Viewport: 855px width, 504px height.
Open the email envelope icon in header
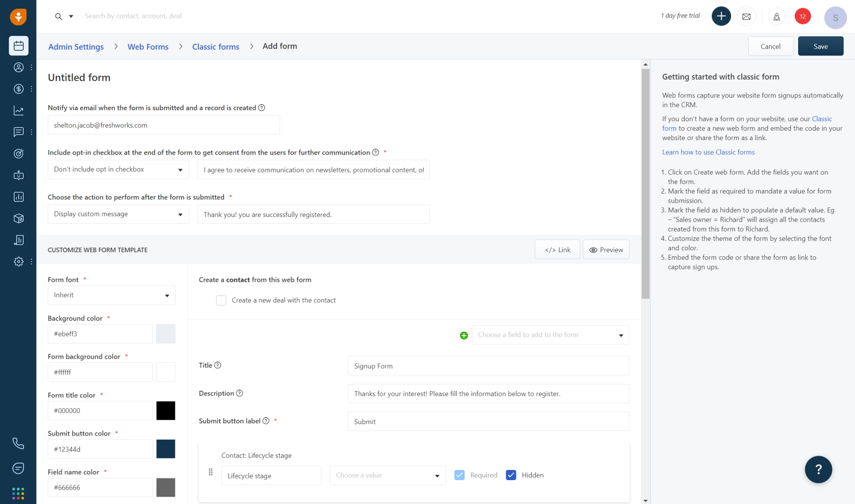746,16
